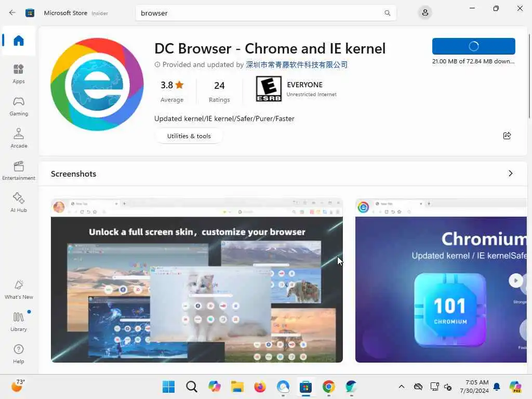Open the Chromium 101 screenshot
The height and width of the screenshot is (399, 532).
[x=441, y=280]
